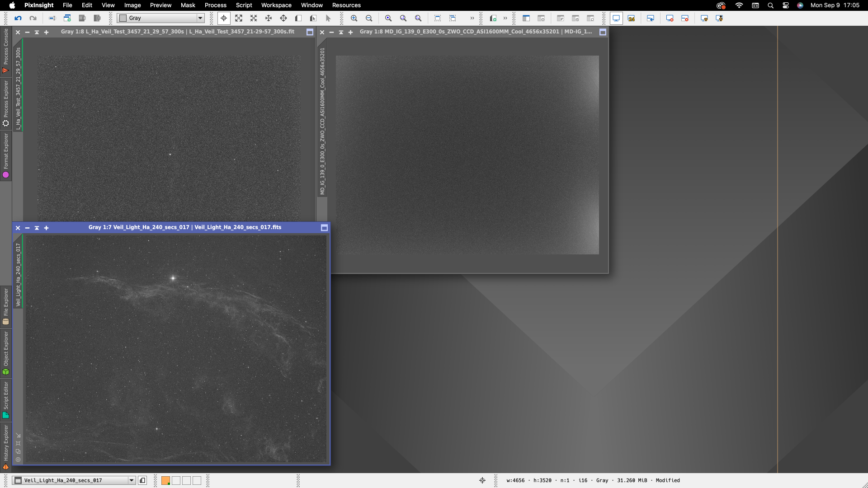Click the plus button on the L_Ha_Veil_Test window
The width and height of the screenshot is (868, 488).
(46, 32)
